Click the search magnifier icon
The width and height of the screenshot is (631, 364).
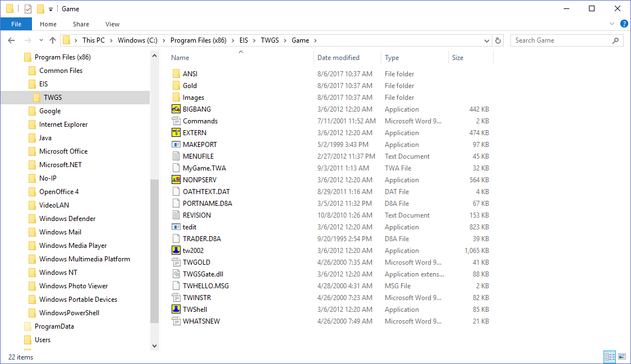point(615,40)
